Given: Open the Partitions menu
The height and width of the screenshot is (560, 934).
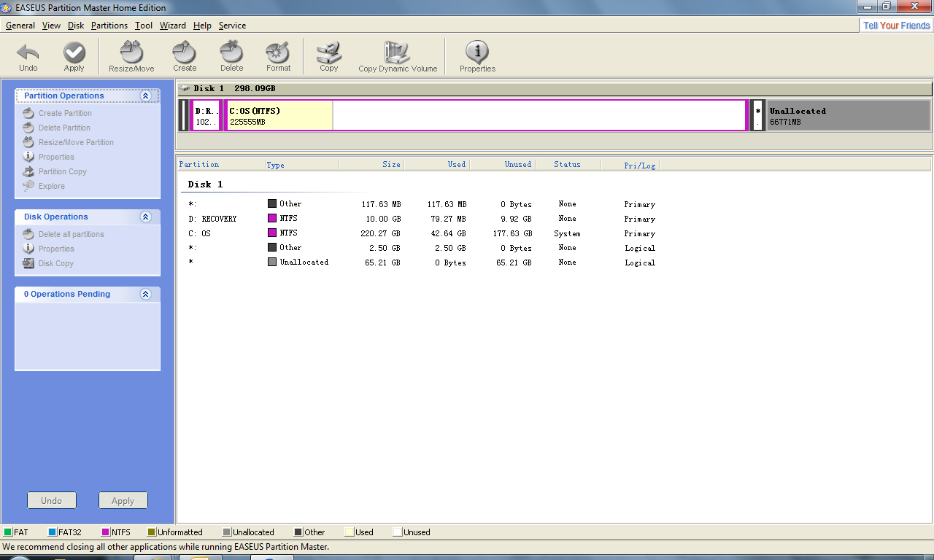Looking at the screenshot, I should click(x=109, y=26).
